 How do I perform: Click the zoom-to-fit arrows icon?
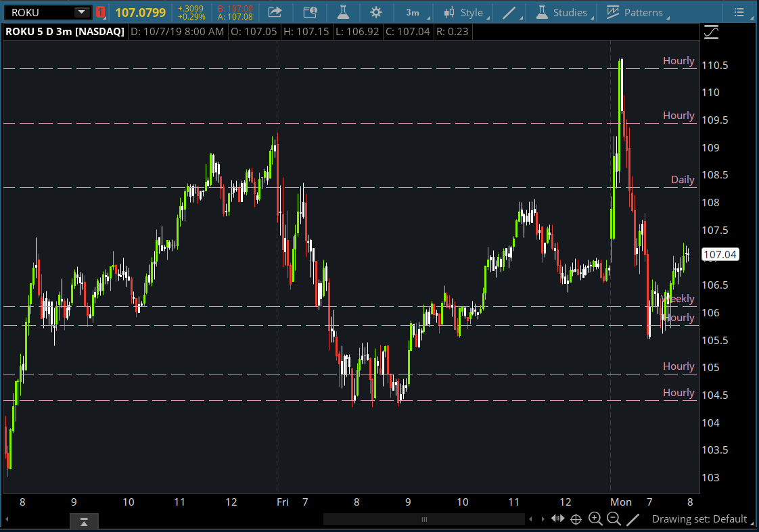point(557,518)
